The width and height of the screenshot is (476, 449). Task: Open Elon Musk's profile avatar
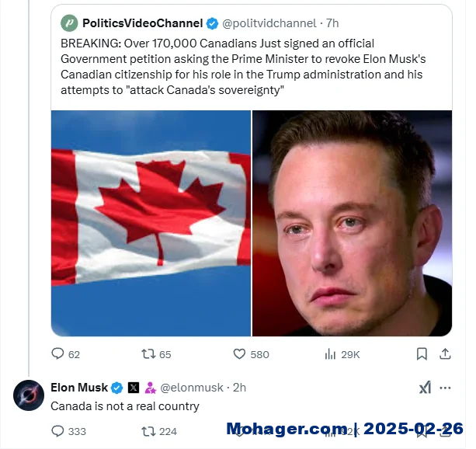point(29,395)
